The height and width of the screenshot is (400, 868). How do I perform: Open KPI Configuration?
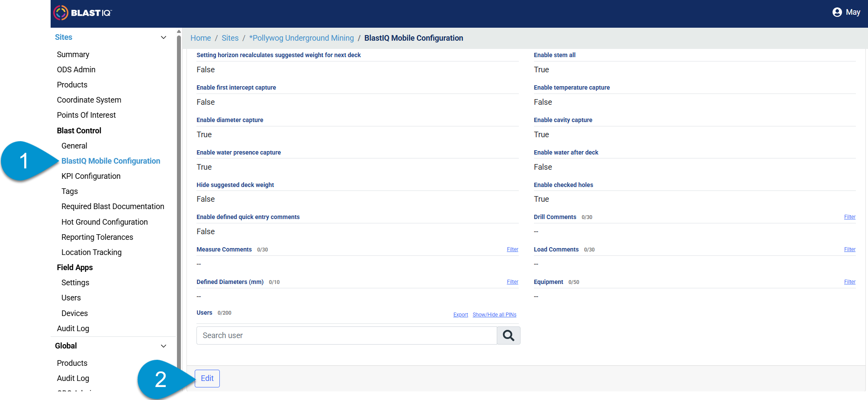pos(91,176)
